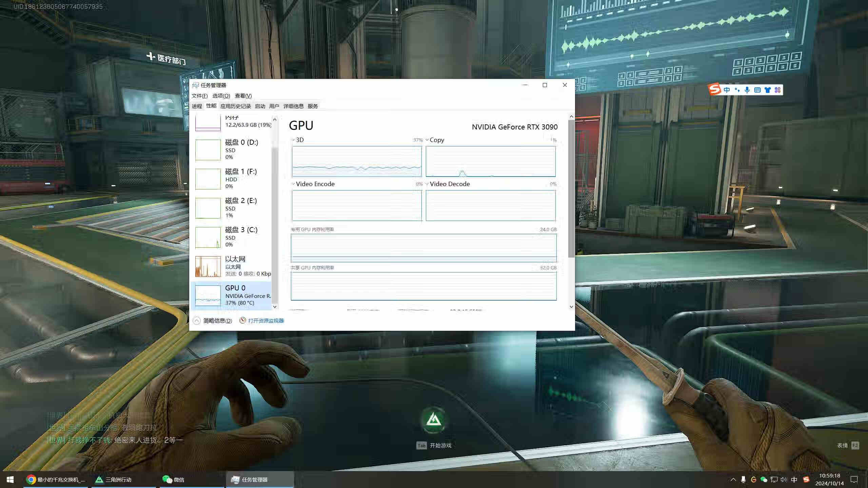Open the clock and calendar showing 10:59:18
868x488 pixels.
829,480
